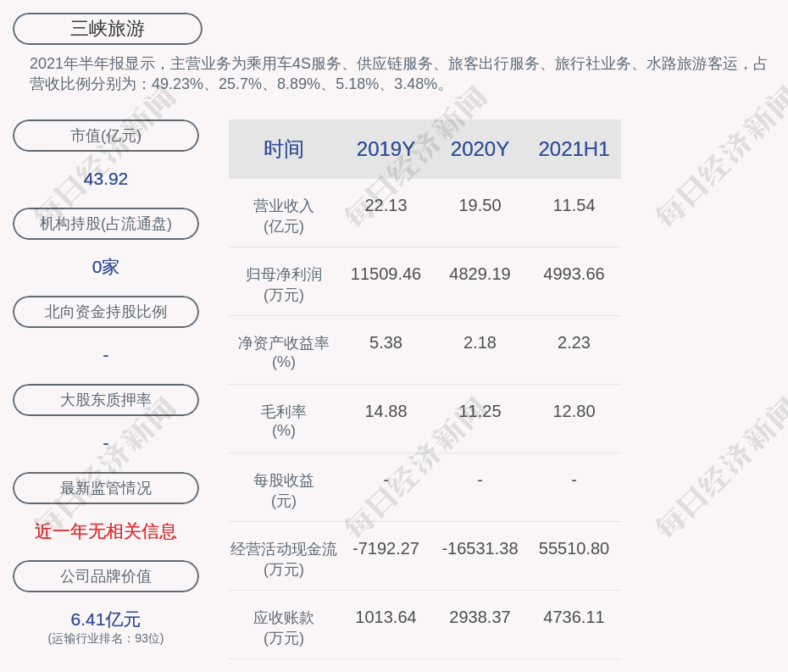
Task: Click the 机构持股(占流通盘) pill
Action: [x=106, y=224]
